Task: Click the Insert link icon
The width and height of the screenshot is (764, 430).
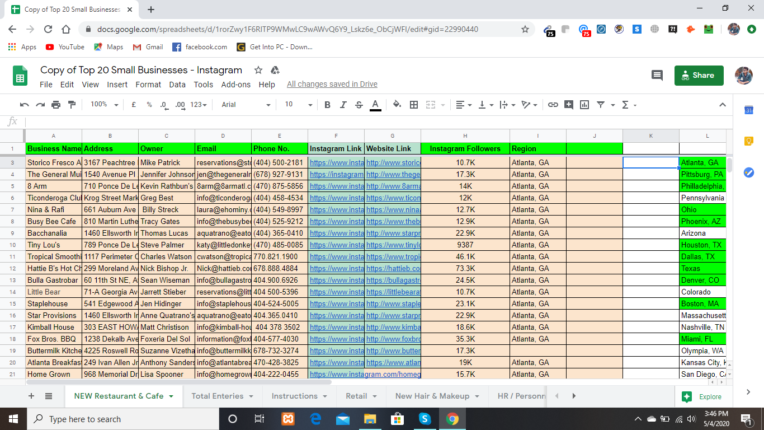Action: click(553, 105)
